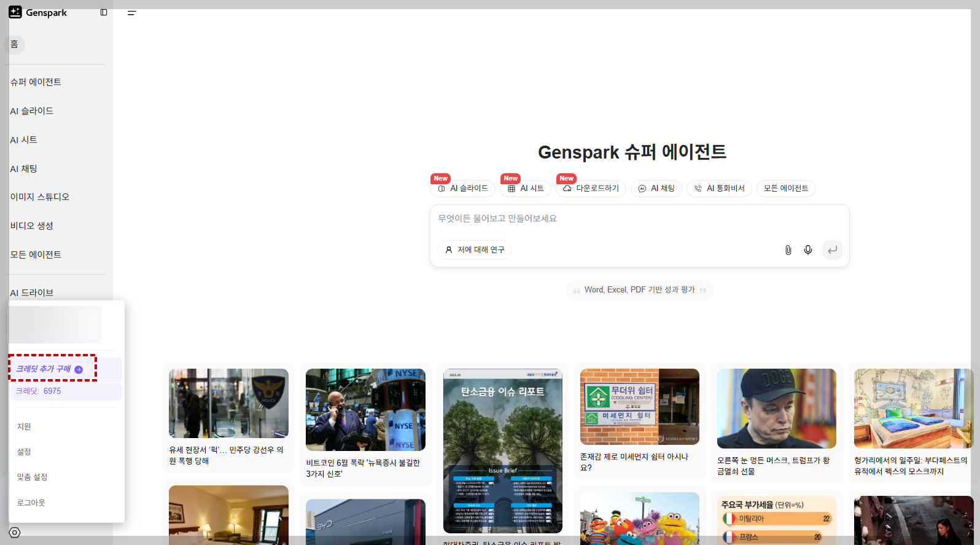
Task: Open 모든 에이전트 in the sidebar
Action: click(x=36, y=254)
